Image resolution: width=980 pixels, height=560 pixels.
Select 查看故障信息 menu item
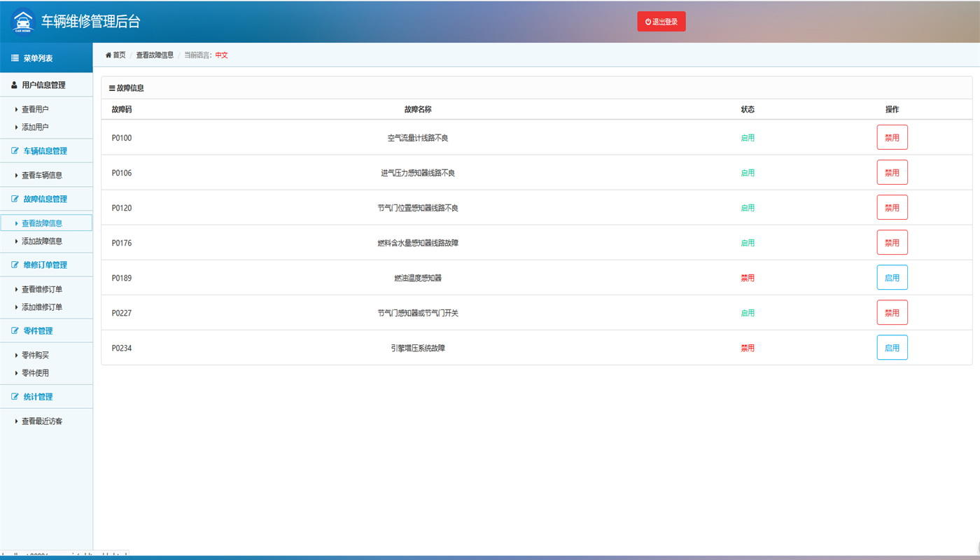(46, 223)
